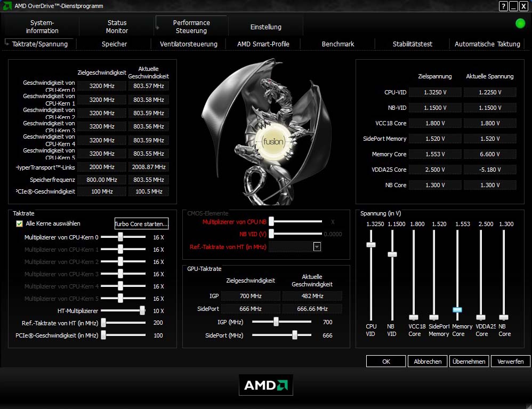Click SidePort Memory voltage slider handle
This screenshot has width=532, height=409.
point(434,317)
